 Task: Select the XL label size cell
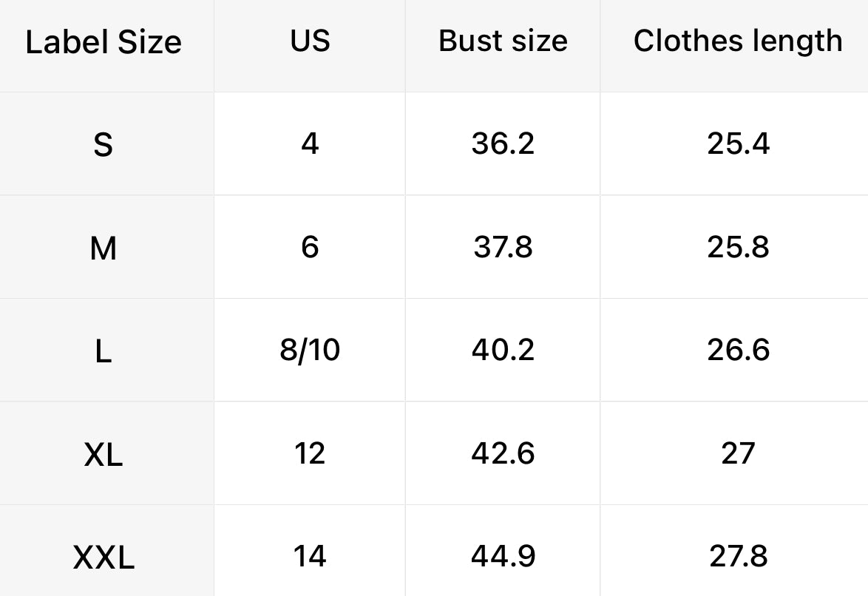(x=104, y=455)
